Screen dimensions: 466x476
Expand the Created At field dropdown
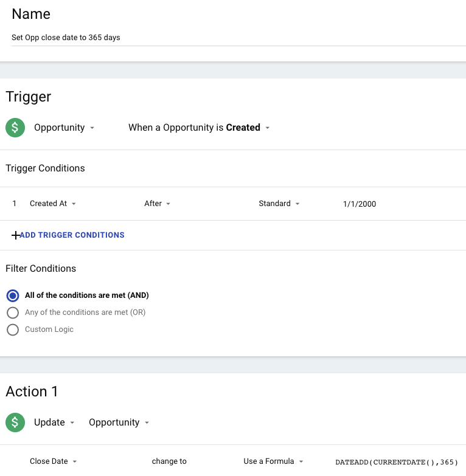point(53,204)
